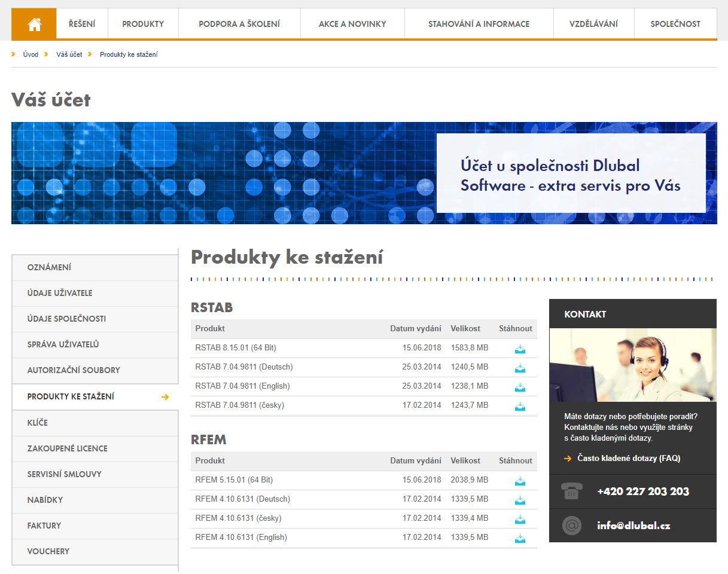The image size is (728, 574).
Task: Open ZAKOUPENÉ LICENCE in the sidebar
Action: [x=95, y=448]
